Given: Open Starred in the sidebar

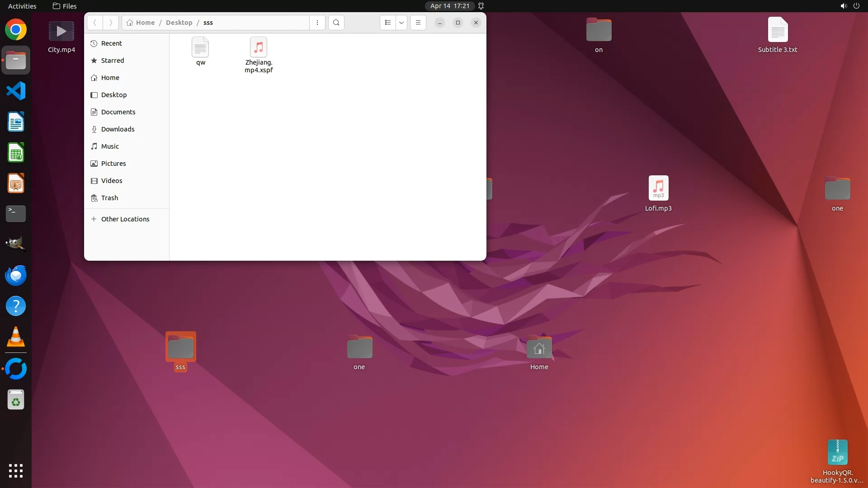Looking at the screenshot, I should tap(113, 61).
